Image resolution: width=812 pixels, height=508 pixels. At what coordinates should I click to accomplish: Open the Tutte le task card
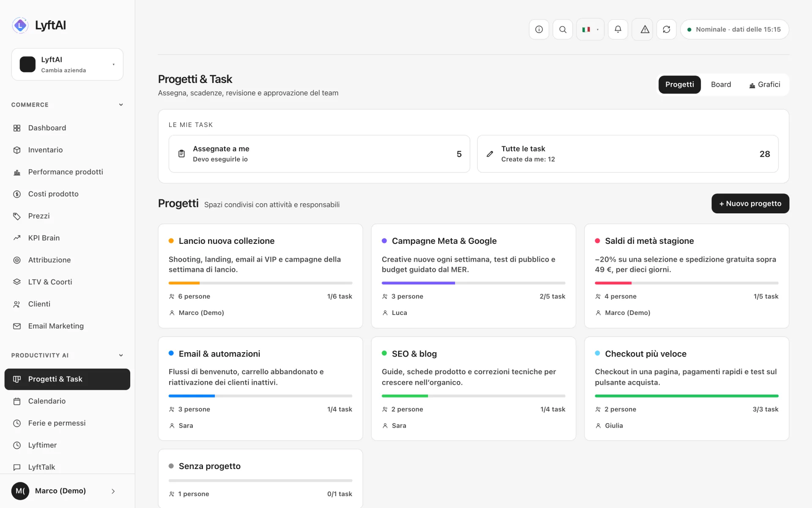pyautogui.click(x=628, y=154)
